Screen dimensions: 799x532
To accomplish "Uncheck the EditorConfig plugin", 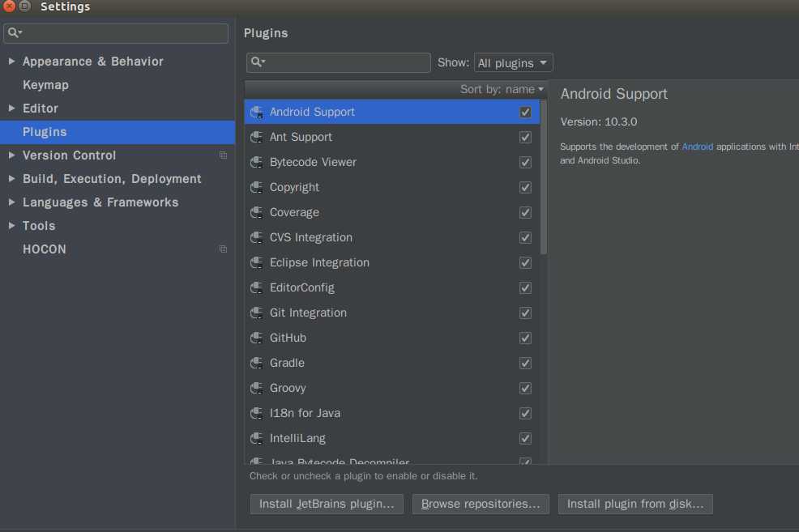I will pos(525,287).
